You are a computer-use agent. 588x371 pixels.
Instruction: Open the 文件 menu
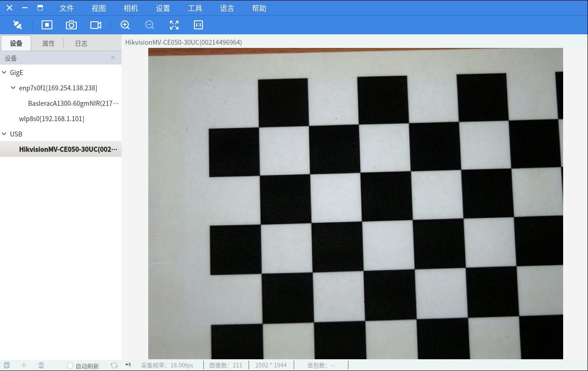coord(66,8)
